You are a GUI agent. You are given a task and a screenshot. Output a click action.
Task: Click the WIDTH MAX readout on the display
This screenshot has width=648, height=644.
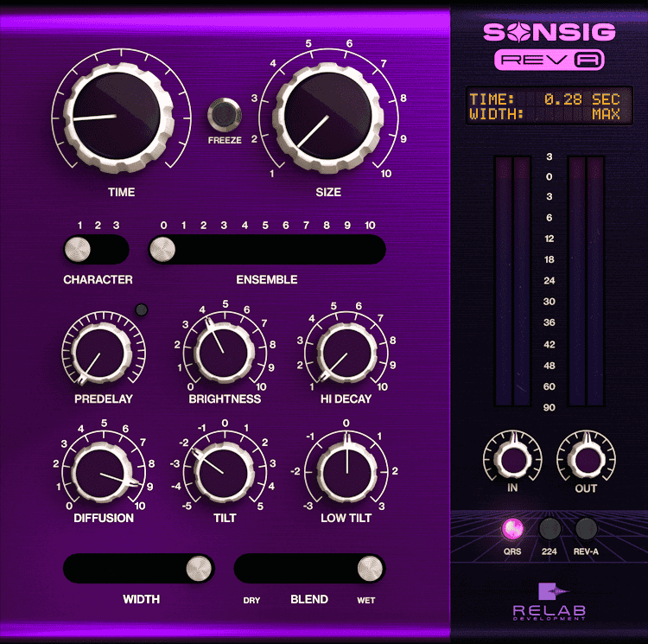click(544, 113)
